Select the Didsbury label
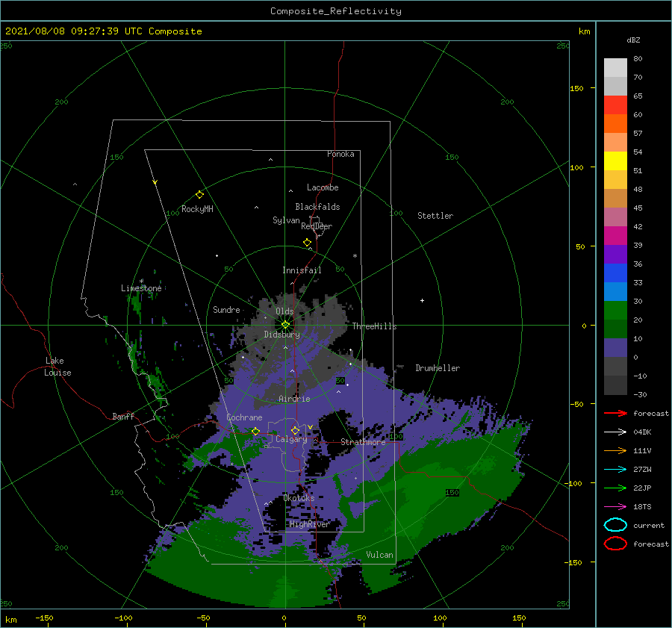Screen dimensions: 672x628 point(282,335)
